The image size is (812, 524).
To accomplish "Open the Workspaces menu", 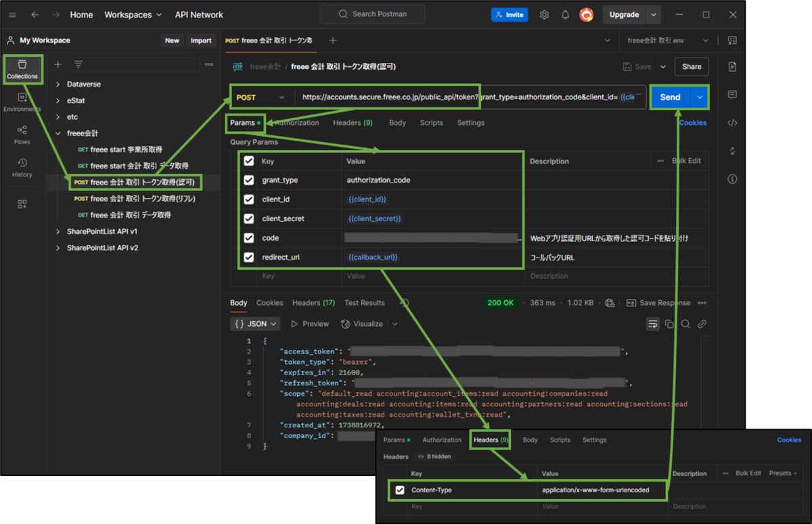I will [133, 15].
